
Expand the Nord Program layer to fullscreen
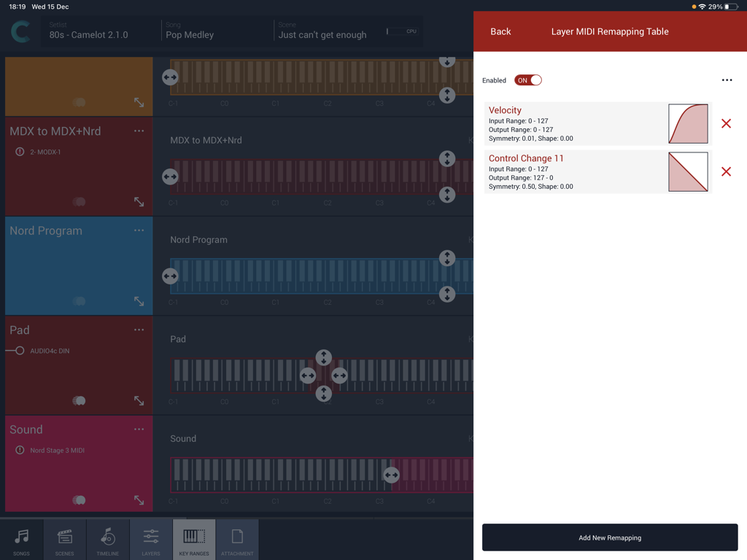(x=141, y=301)
